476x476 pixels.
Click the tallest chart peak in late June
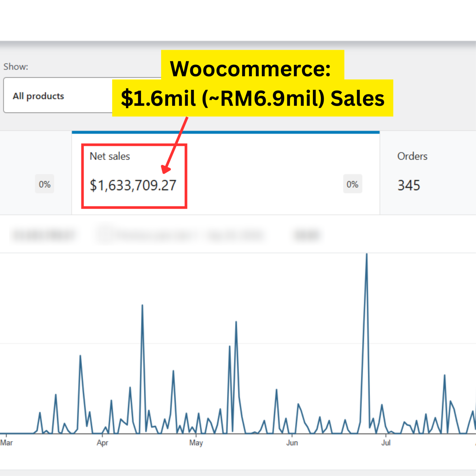367,255
